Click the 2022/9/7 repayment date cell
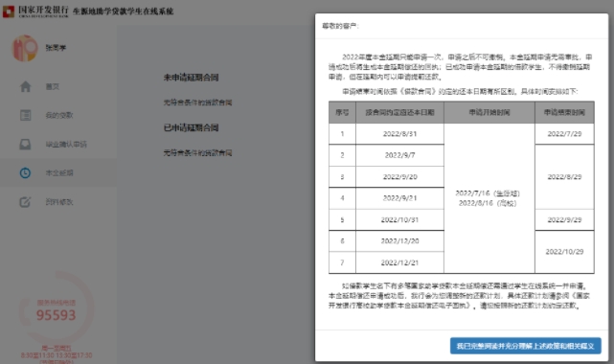The width and height of the screenshot is (614, 364). (x=399, y=155)
